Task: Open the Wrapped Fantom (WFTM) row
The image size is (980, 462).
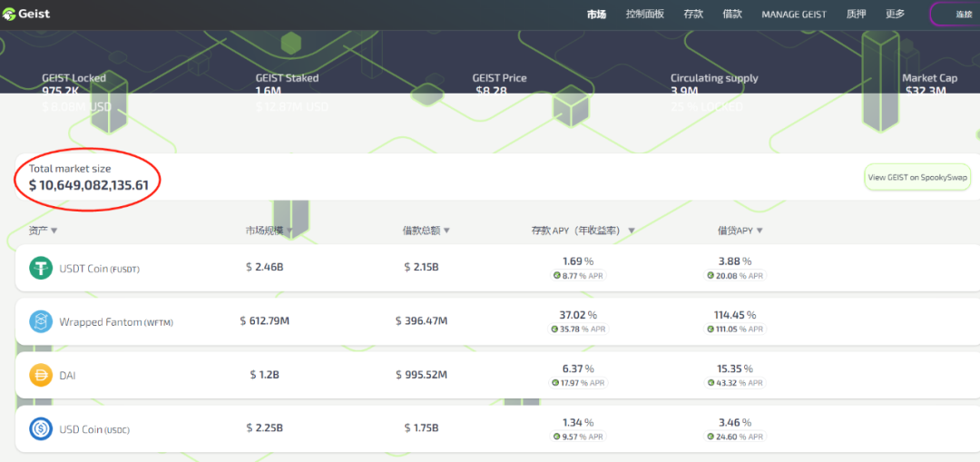Action: click(x=497, y=322)
